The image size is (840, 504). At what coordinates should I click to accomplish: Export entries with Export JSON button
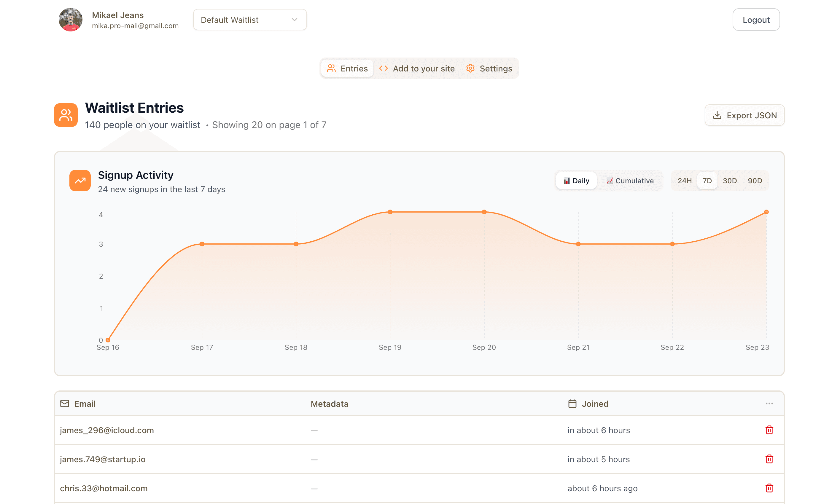click(x=744, y=115)
